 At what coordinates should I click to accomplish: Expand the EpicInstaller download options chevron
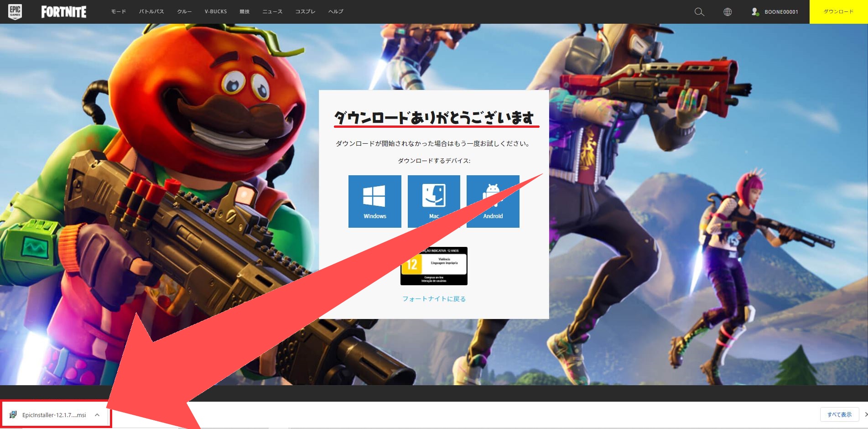pos(97,415)
